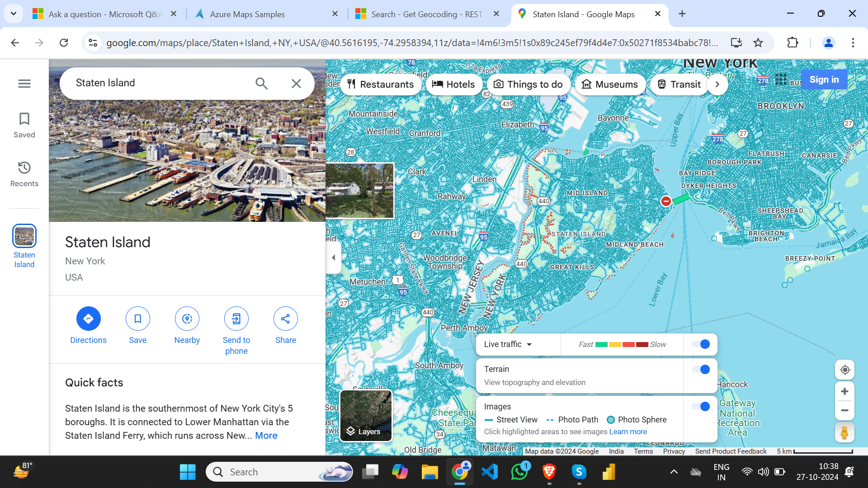Click the road closure marker near bridge
Image resolution: width=868 pixels, height=488 pixels.
coord(666,201)
